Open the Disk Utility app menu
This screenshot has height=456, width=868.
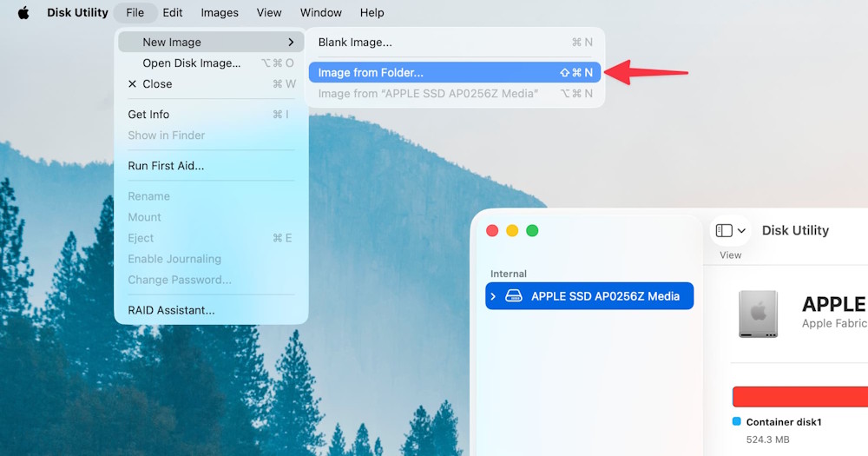(77, 12)
